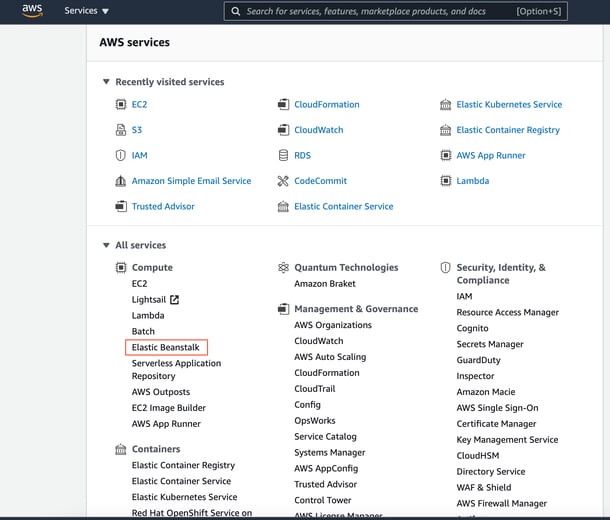Image resolution: width=610 pixels, height=520 pixels.
Task: Click the EC2 icon in recently visited
Action: 121,104
